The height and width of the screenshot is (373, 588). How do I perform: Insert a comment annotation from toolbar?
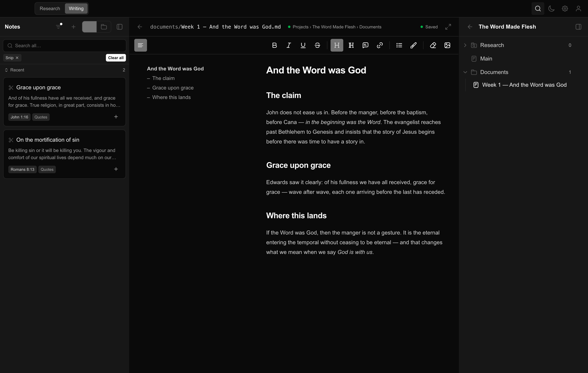(x=365, y=45)
